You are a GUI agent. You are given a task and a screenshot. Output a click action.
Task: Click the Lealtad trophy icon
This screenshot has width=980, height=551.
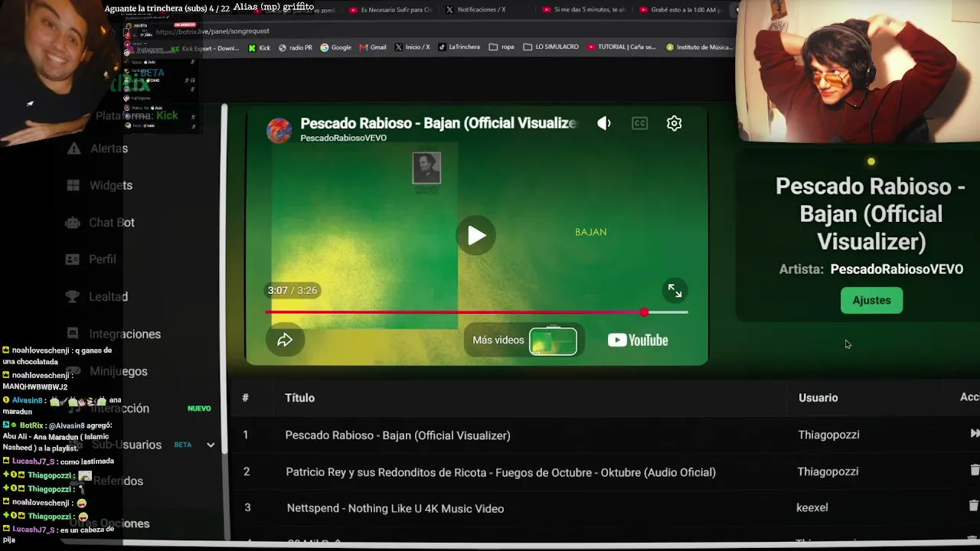point(73,296)
